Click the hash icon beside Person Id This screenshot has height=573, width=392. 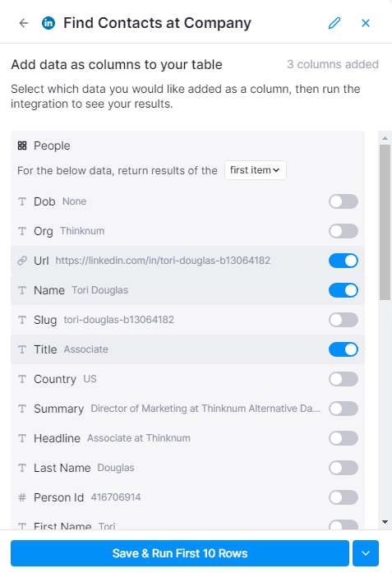(x=22, y=497)
